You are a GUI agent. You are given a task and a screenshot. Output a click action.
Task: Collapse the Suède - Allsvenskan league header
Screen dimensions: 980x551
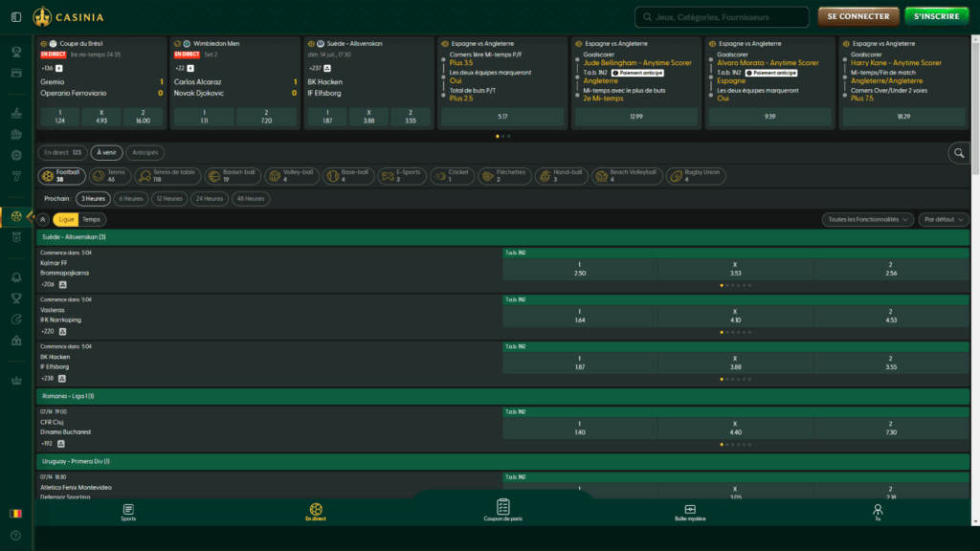(503, 237)
